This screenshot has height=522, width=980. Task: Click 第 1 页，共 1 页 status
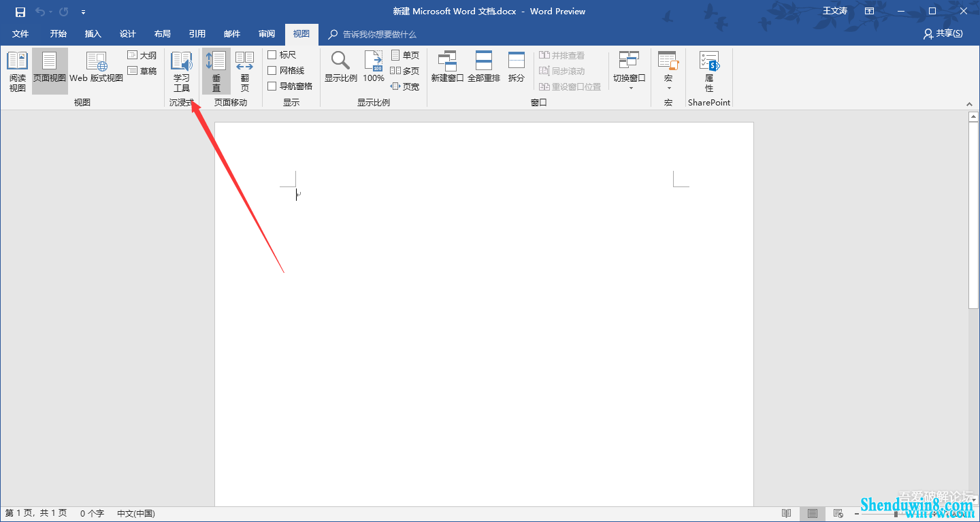[x=36, y=514]
